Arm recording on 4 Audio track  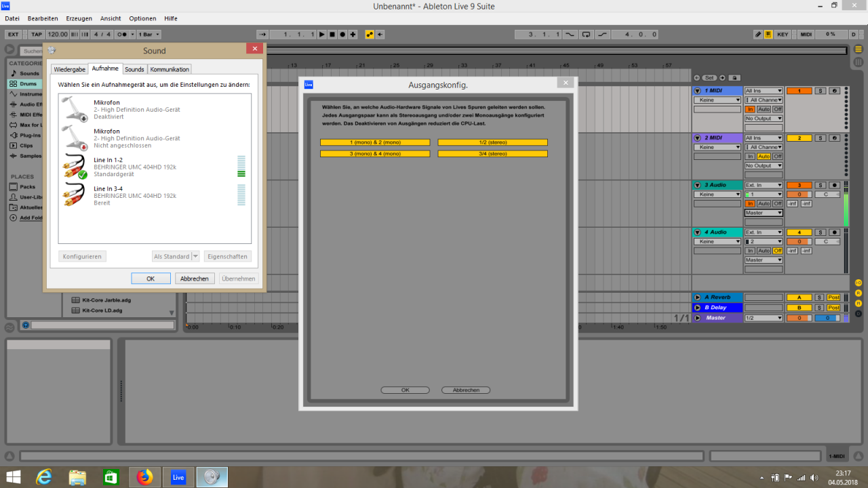[x=834, y=232]
